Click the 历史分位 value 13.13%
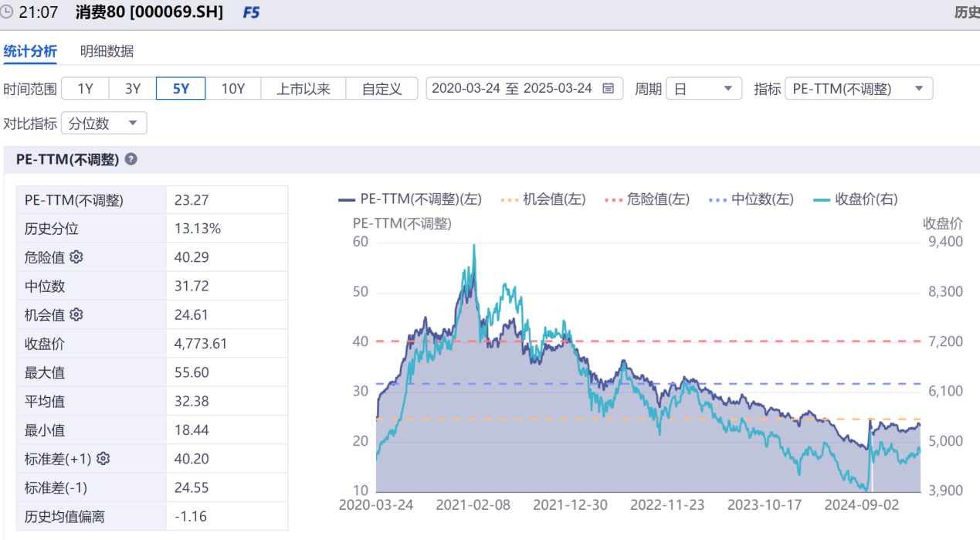 [x=198, y=229]
